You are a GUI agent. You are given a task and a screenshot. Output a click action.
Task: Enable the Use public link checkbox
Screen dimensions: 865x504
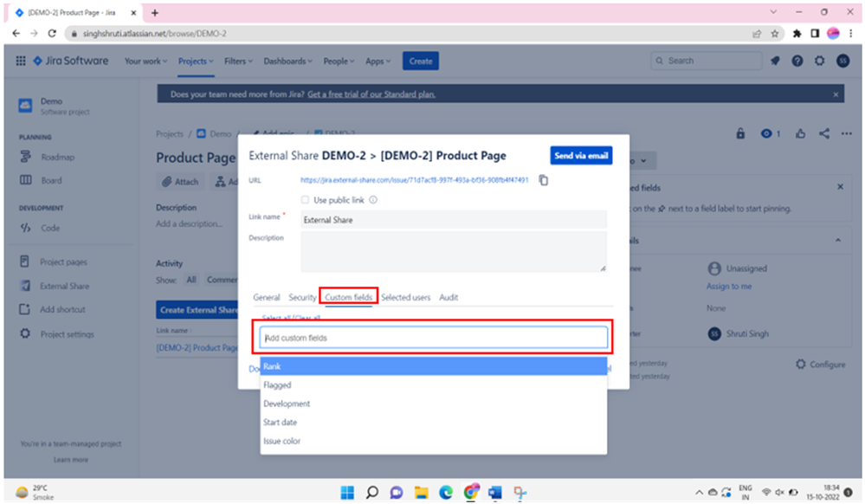[x=305, y=200]
